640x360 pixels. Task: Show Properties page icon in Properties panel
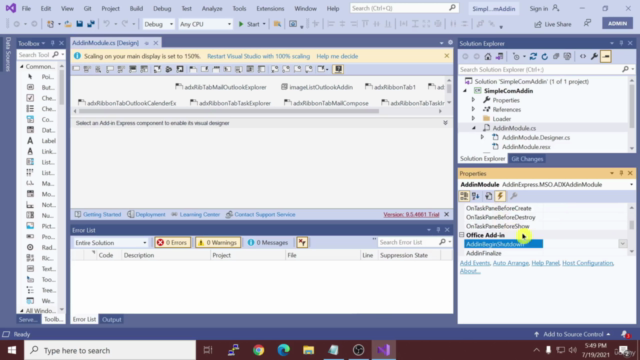pyautogui.click(x=488, y=196)
